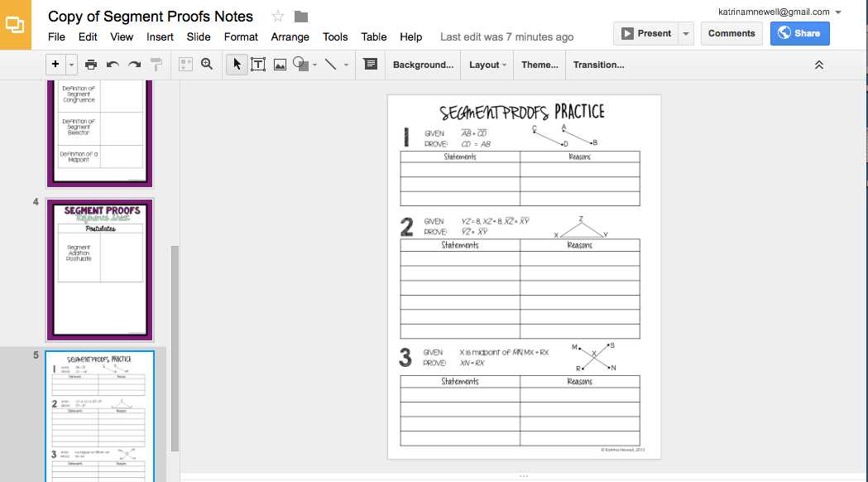Screen dimensions: 868x482
Task: Open the Slide menu
Action: click(x=199, y=37)
